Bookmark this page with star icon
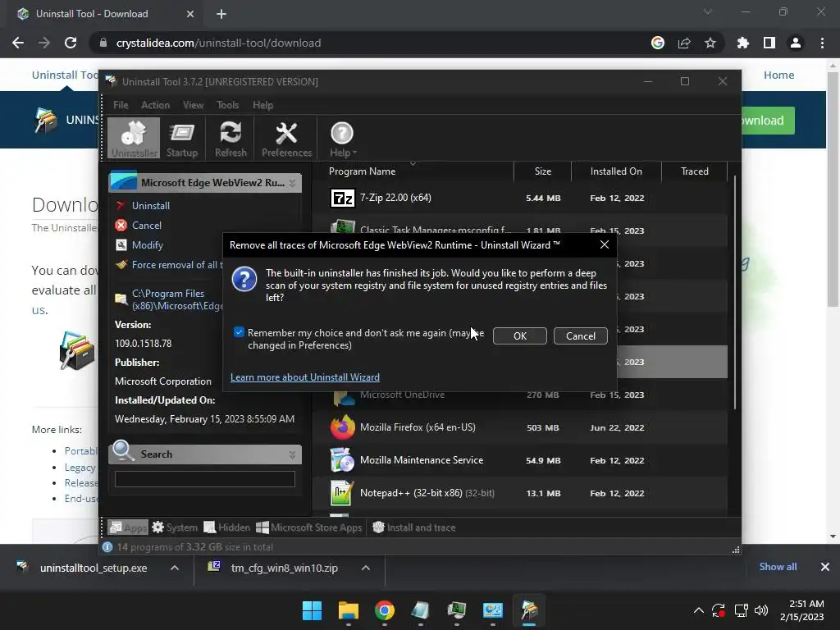This screenshot has width=840, height=630. pos(710,43)
